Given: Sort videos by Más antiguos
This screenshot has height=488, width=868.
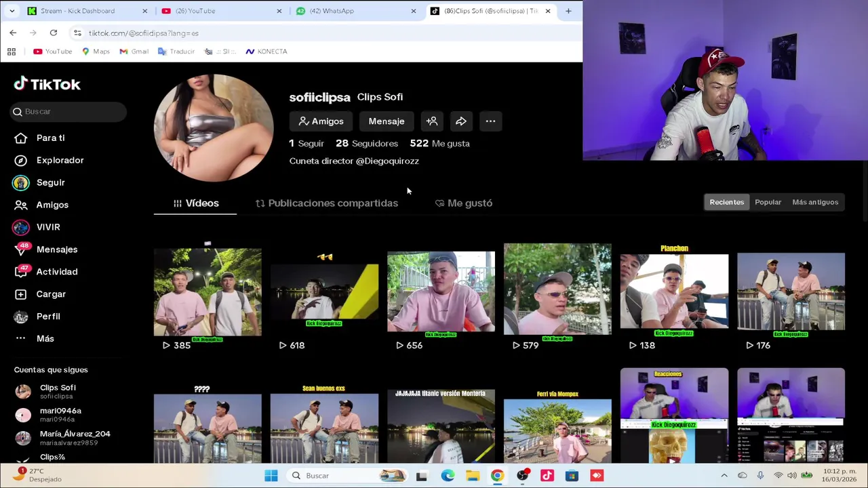Looking at the screenshot, I should (815, 202).
